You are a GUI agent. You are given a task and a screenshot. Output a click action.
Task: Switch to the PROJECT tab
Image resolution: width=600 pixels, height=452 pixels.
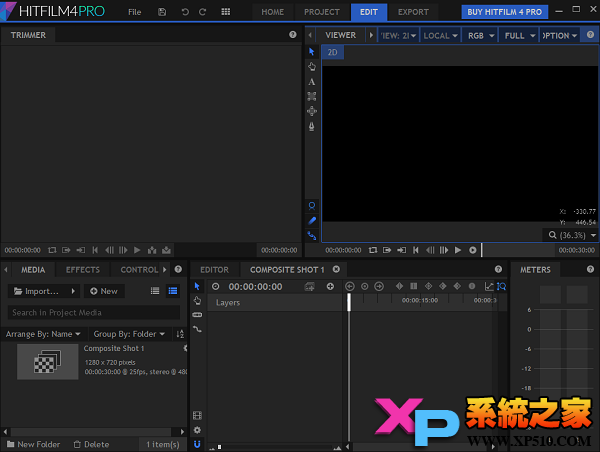pyautogui.click(x=322, y=12)
